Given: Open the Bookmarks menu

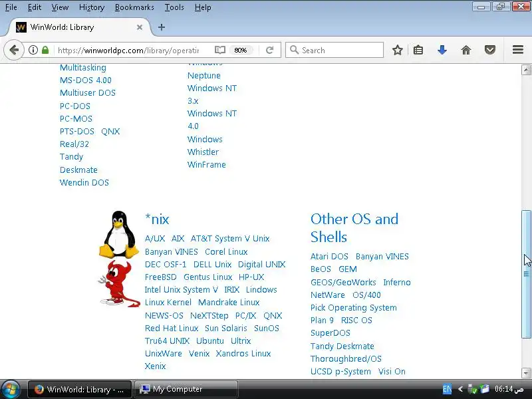Looking at the screenshot, I should click(134, 7).
